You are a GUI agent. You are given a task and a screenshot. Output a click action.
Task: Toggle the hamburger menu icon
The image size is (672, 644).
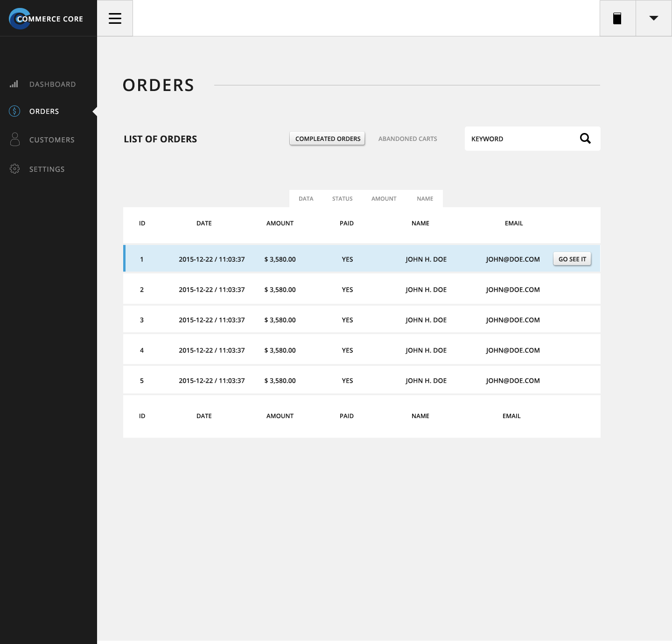point(115,18)
